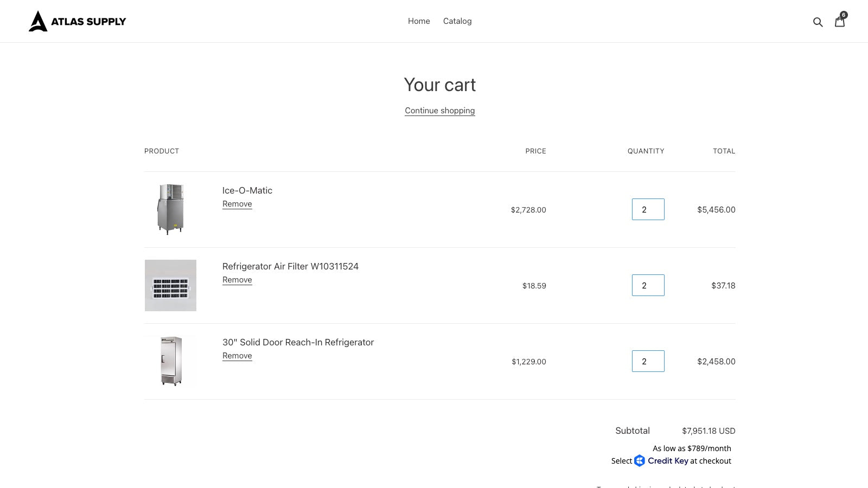Click the TOTAL column header
The height and width of the screenshot is (488, 868).
click(724, 151)
